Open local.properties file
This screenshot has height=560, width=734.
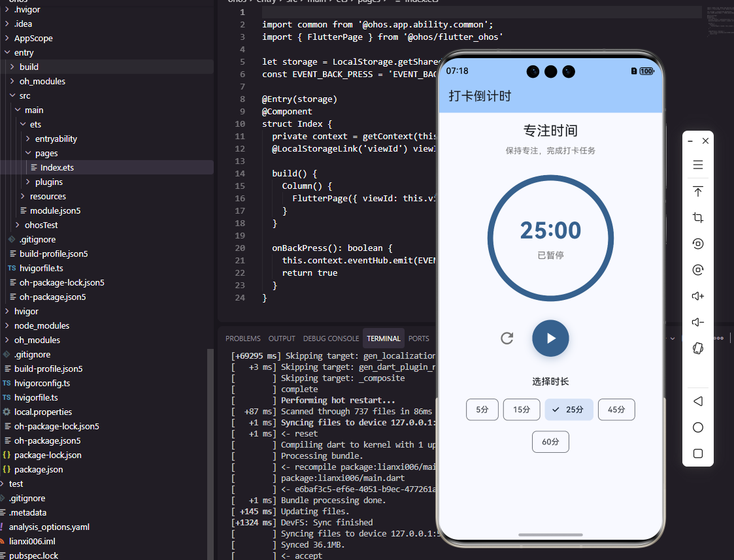point(107,412)
